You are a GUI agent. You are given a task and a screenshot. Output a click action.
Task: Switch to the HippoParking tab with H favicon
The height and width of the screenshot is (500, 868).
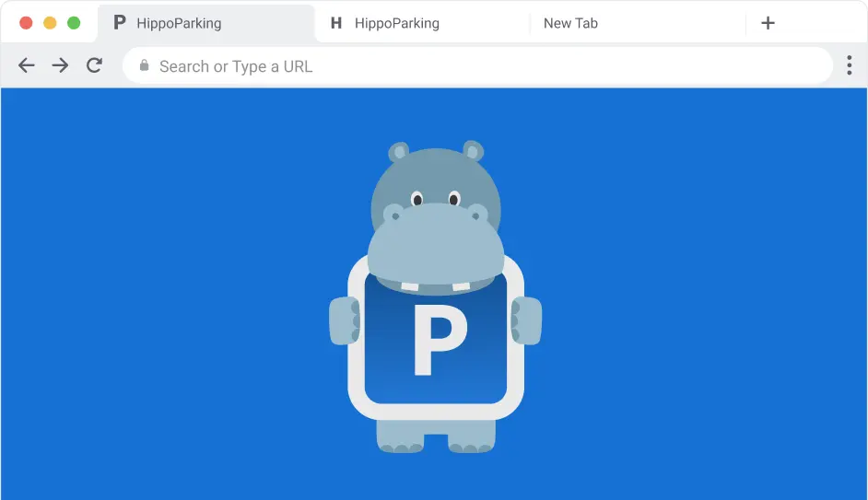pyautogui.click(x=422, y=23)
